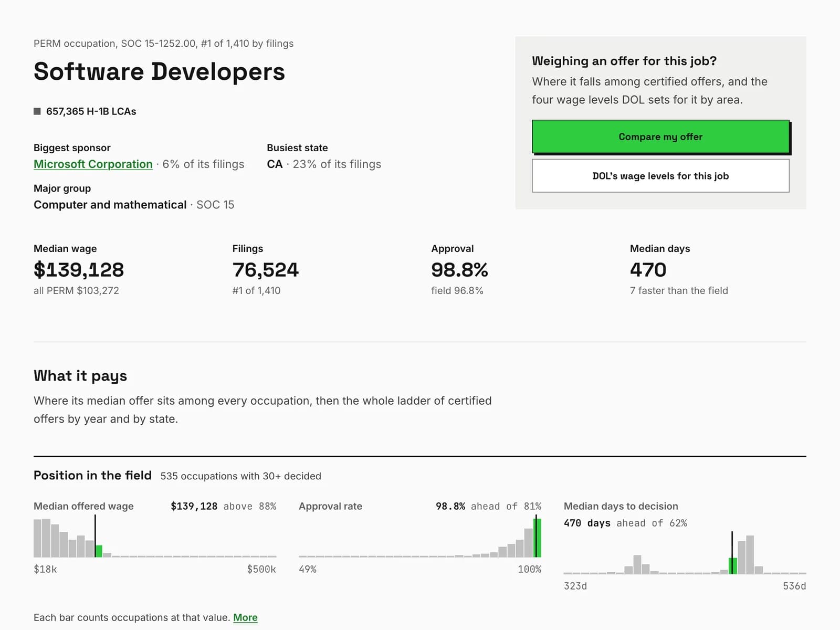Click the 657,365 H-1B LCAs text
This screenshot has width=840, height=630.
point(91,111)
